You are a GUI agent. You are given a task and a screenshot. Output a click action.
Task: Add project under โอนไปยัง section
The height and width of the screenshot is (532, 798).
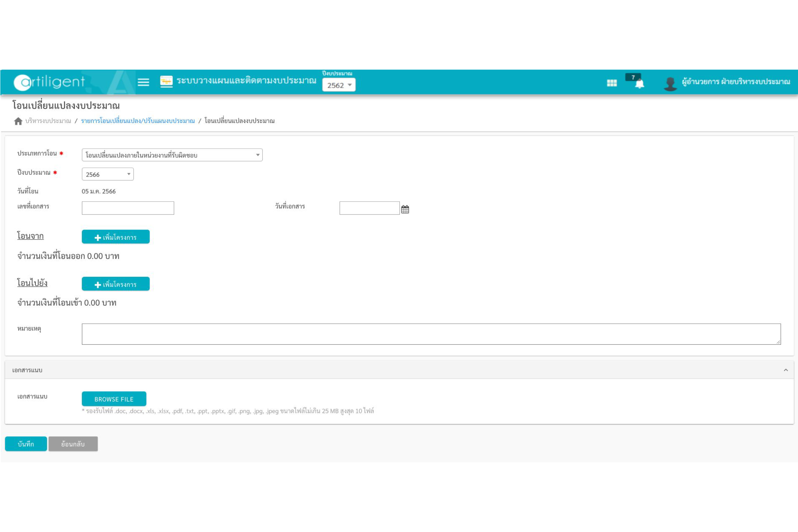[x=116, y=284]
